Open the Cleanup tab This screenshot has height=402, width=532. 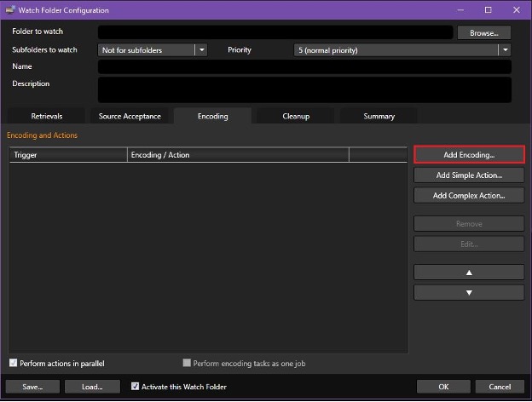296,117
